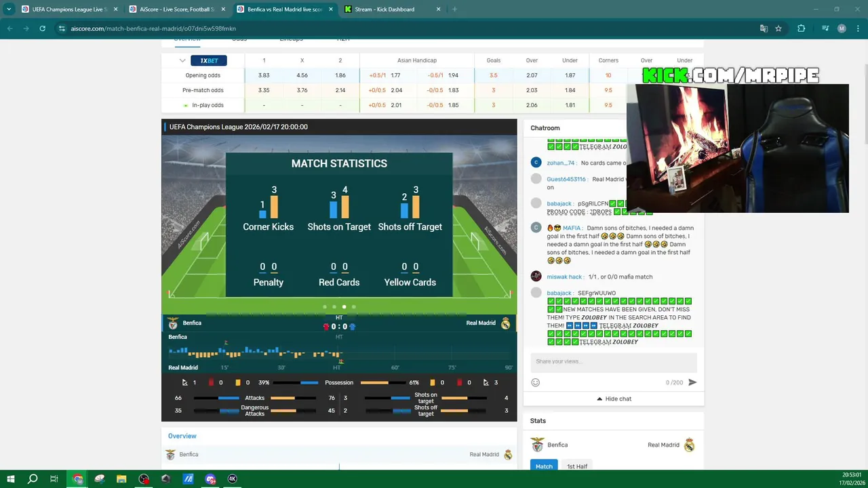This screenshot has height=488, width=868.
Task: Open a new browser tab
Action: pyautogui.click(x=454, y=9)
